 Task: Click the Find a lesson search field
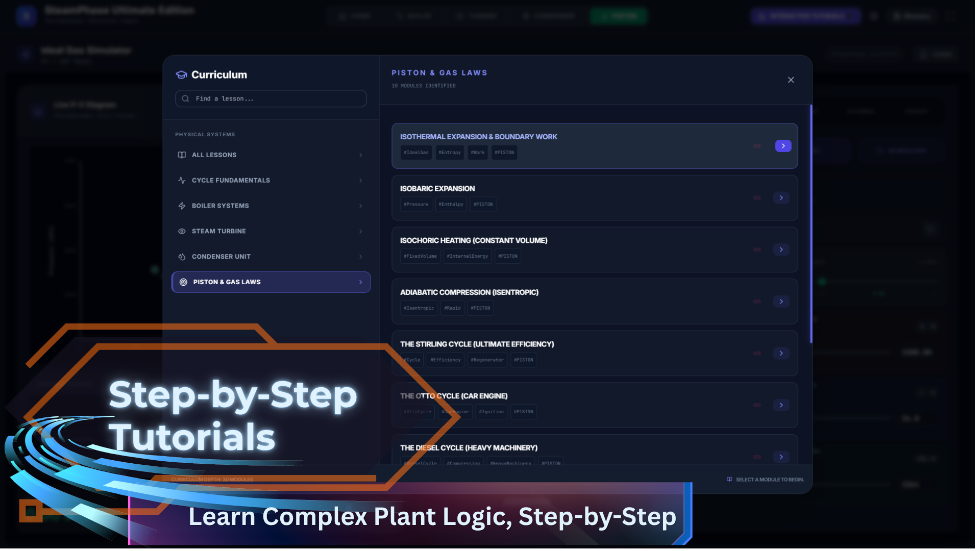[x=276, y=99]
